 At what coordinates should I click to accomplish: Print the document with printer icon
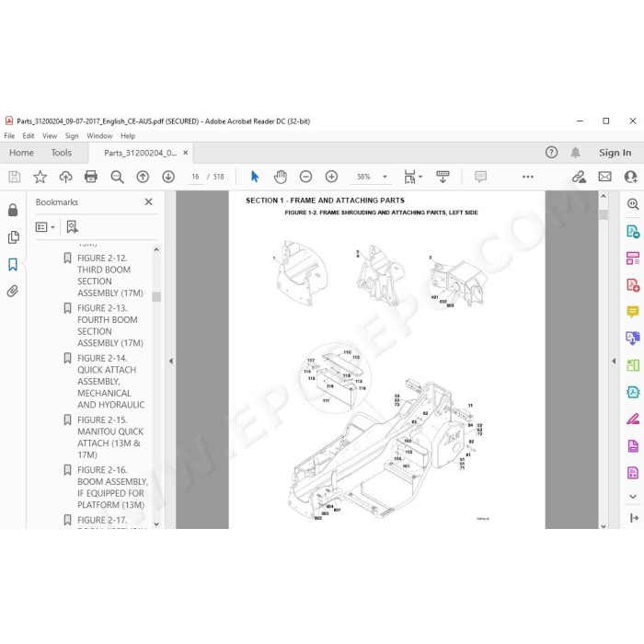91,177
